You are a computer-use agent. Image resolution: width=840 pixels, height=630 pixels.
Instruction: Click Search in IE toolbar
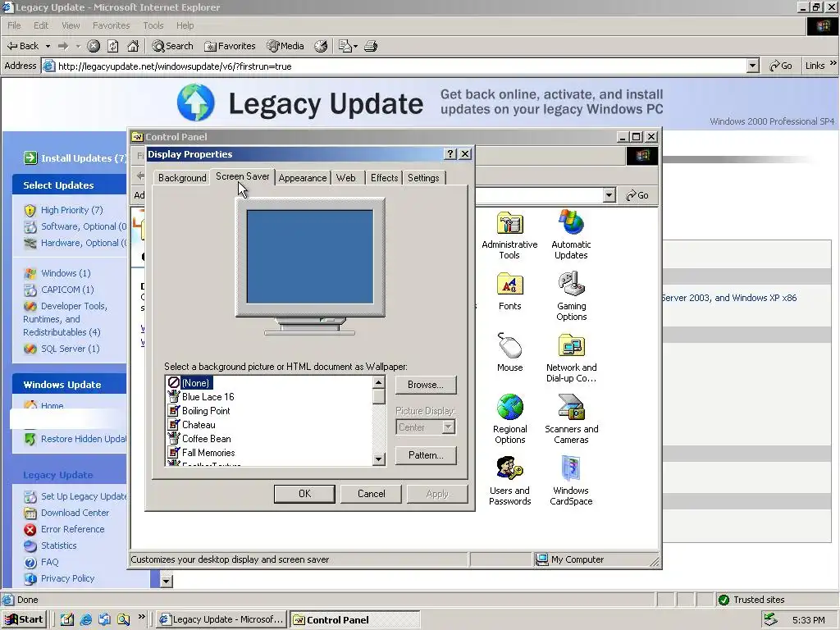click(172, 46)
